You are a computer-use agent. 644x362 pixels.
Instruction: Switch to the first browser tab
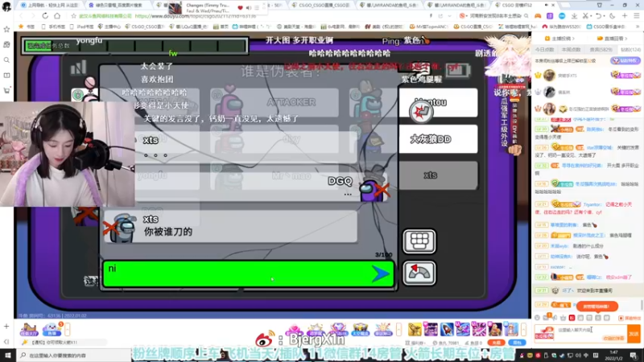coord(50,5)
